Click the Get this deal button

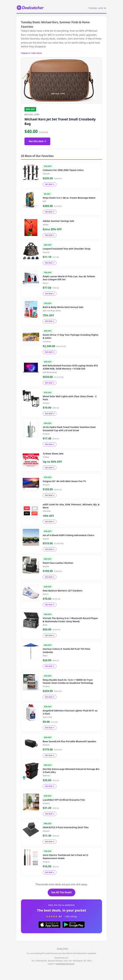[37, 141]
